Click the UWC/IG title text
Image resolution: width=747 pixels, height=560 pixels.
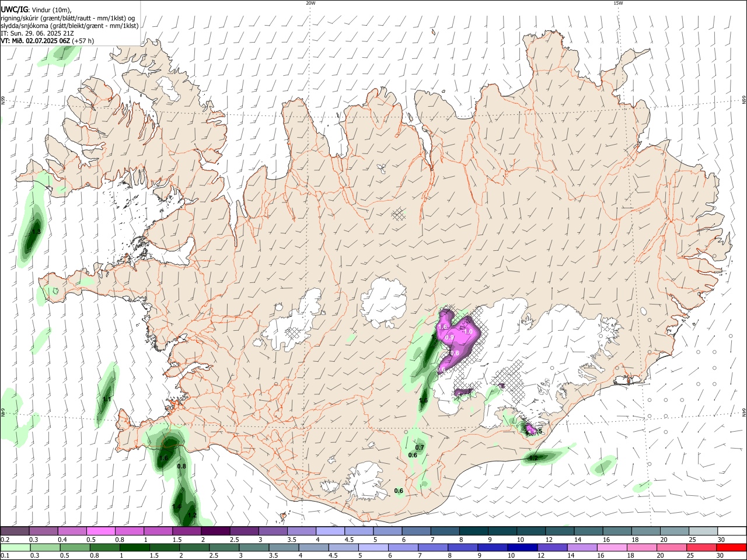coord(14,9)
